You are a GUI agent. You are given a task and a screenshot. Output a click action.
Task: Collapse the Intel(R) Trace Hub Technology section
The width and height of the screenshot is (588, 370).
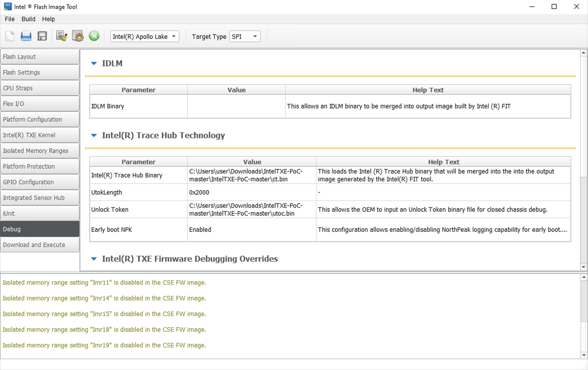(x=94, y=135)
